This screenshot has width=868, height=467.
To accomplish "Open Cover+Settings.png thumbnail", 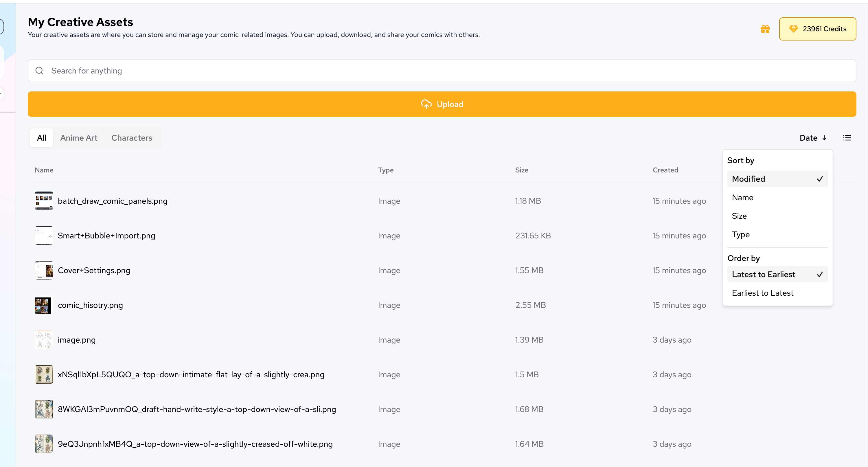I will [44, 270].
